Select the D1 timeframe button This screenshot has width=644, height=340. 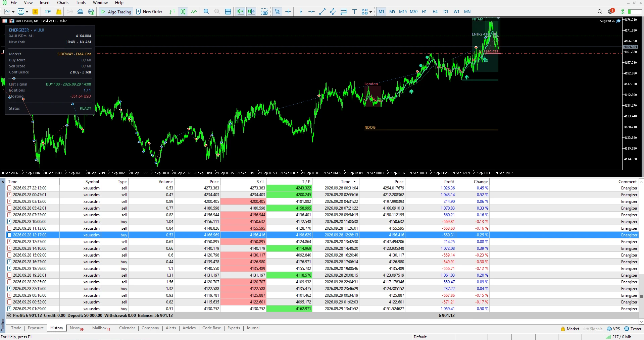446,12
